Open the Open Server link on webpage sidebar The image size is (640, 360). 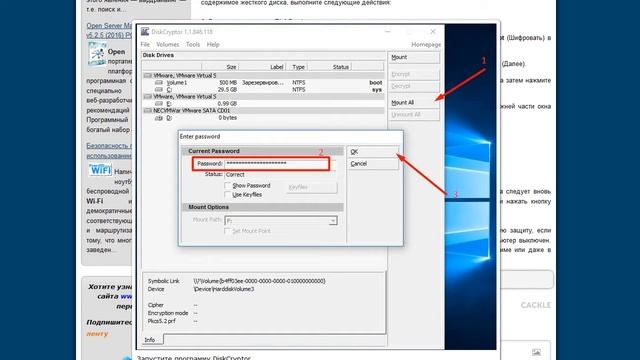(109, 30)
